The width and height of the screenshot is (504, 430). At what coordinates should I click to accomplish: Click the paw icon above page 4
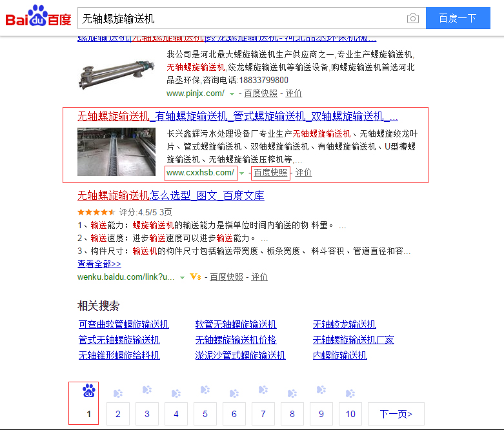(x=176, y=393)
